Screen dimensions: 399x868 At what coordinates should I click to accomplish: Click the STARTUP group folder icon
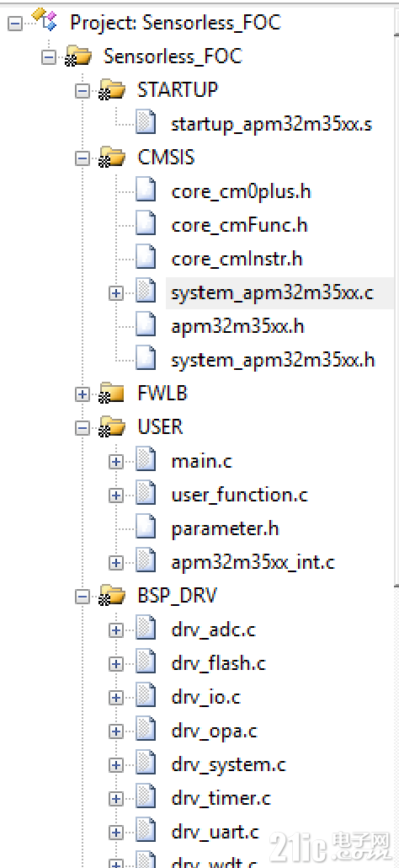(111, 89)
